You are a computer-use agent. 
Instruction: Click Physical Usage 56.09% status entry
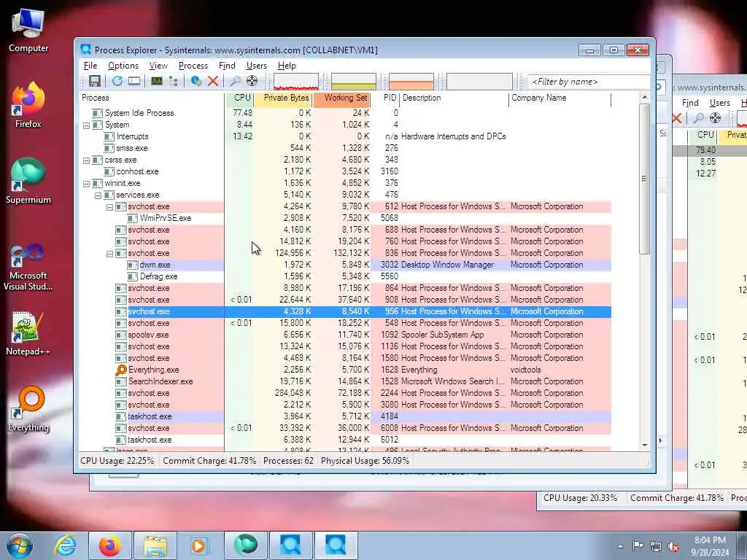tap(365, 461)
